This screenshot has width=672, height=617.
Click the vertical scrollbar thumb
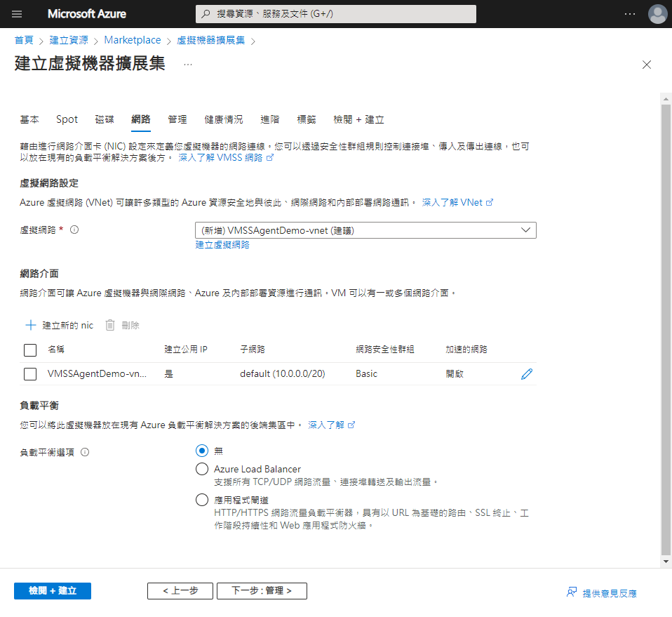coord(666,329)
